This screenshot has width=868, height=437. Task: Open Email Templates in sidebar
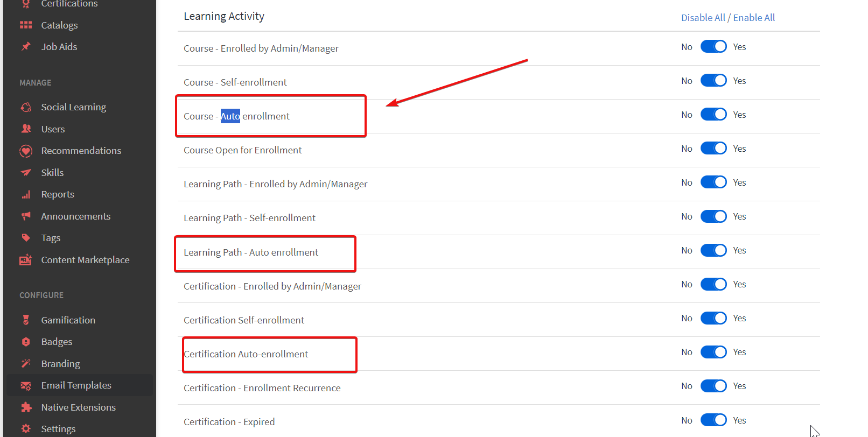click(76, 385)
